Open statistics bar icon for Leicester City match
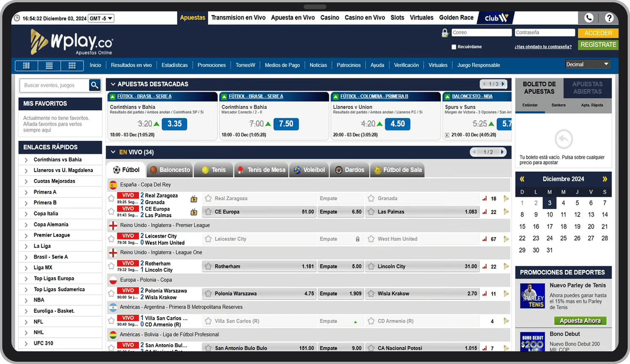 484,239
